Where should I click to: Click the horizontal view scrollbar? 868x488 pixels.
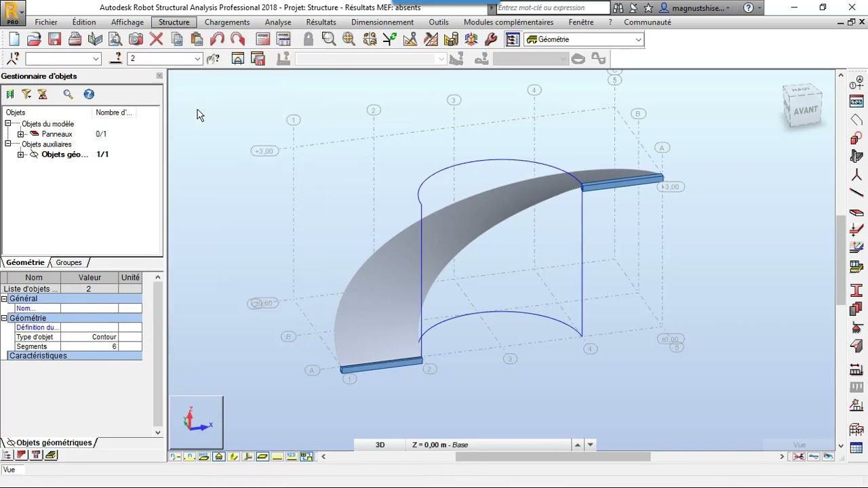pyautogui.click(x=553, y=456)
